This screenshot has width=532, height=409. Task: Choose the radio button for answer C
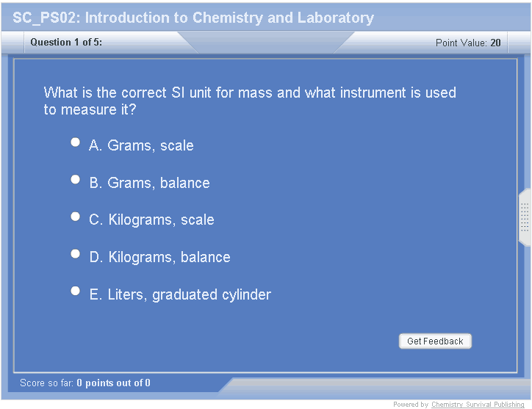(75, 217)
